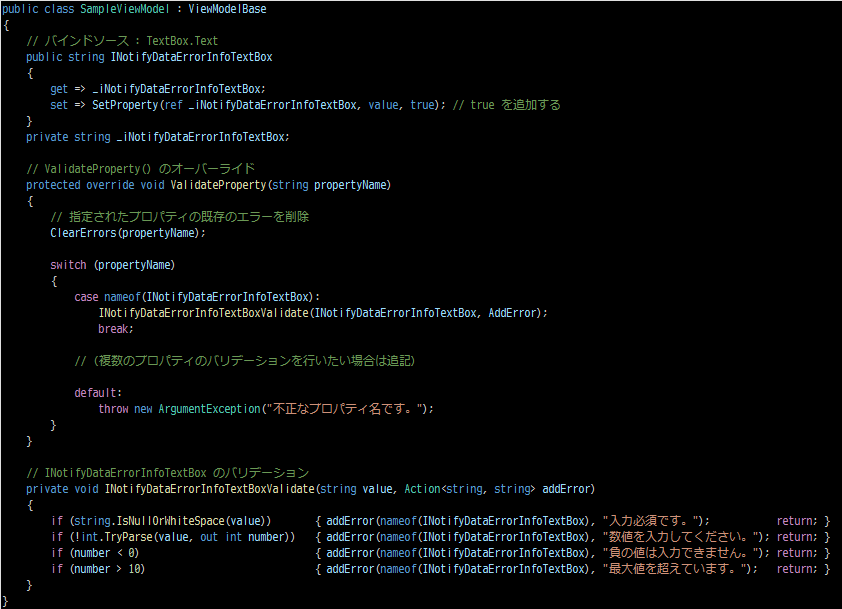This screenshot has width=842, height=609.
Task: Click the 'number < 0' condition
Action: pos(104,553)
